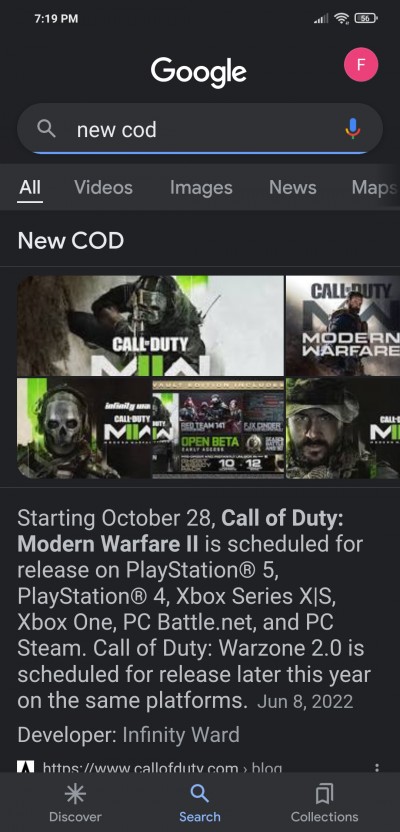This screenshot has height=832, width=400.
Task: Open the skull mask Ghost portrait thumbnail
Action: tap(84, 428)
